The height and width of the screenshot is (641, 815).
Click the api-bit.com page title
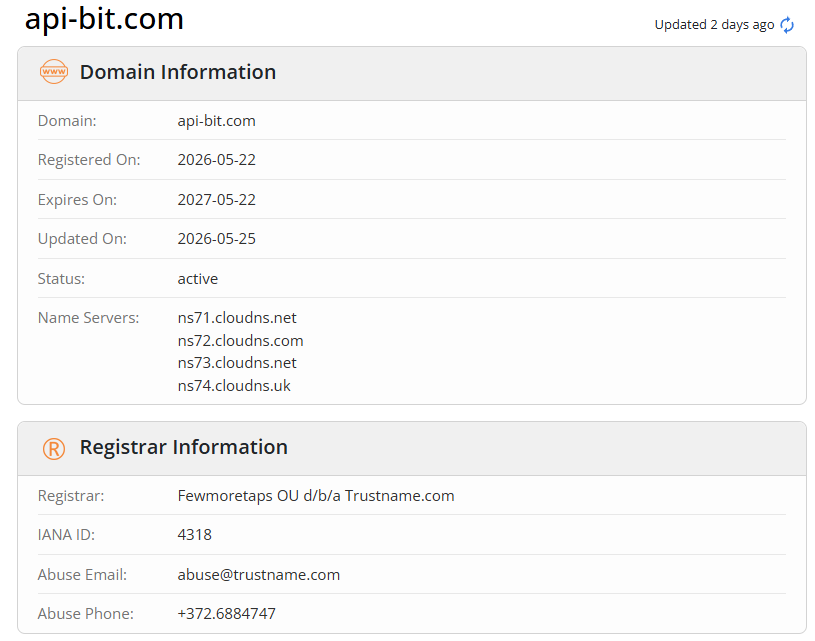click(x=104, y=19)
